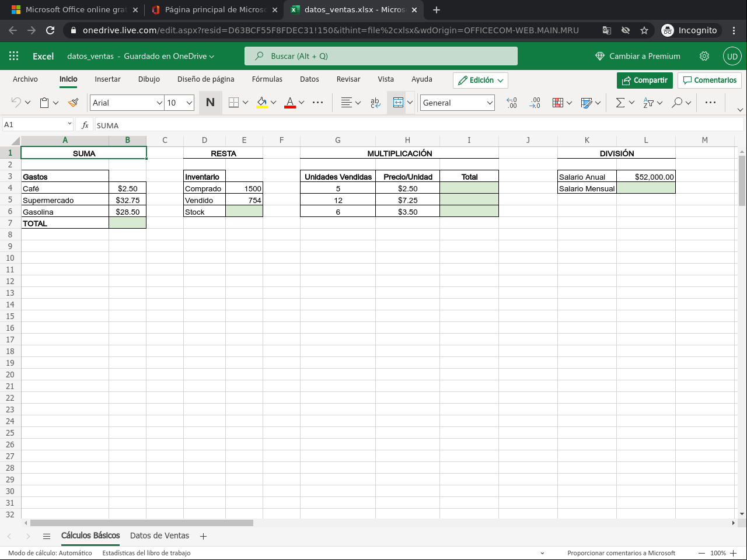Click the wrap text icon
Image resolution: width=747 pixels, height=560 pixels.
tap(375, 103)
